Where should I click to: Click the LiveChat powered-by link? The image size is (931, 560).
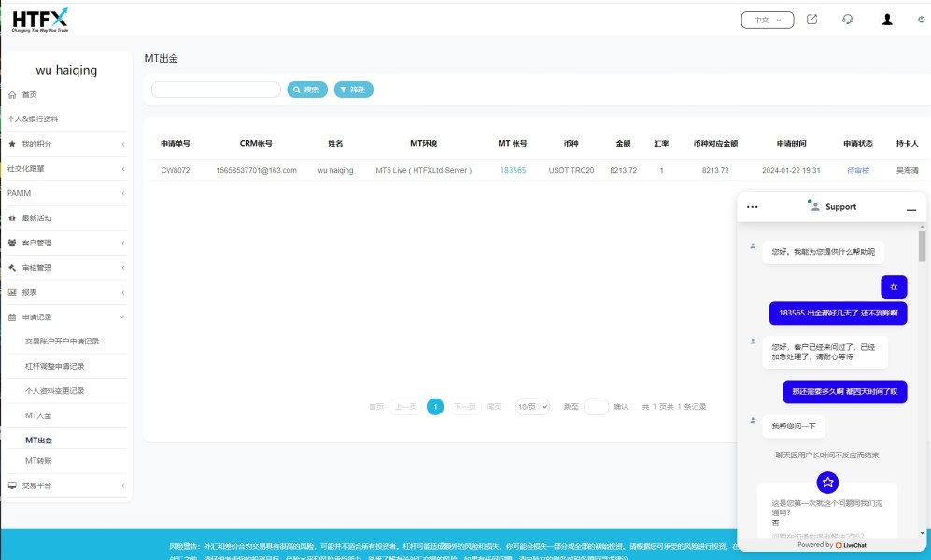[851, 545]
